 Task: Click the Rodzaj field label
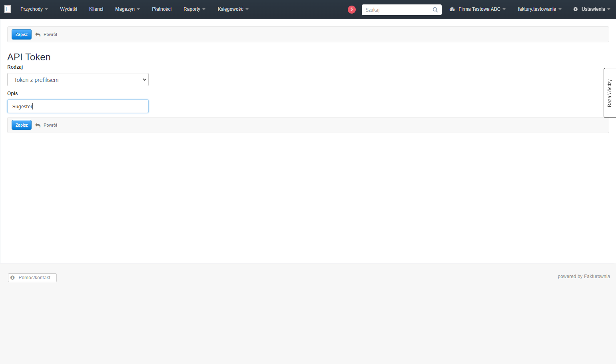click(x=15, y=67)
